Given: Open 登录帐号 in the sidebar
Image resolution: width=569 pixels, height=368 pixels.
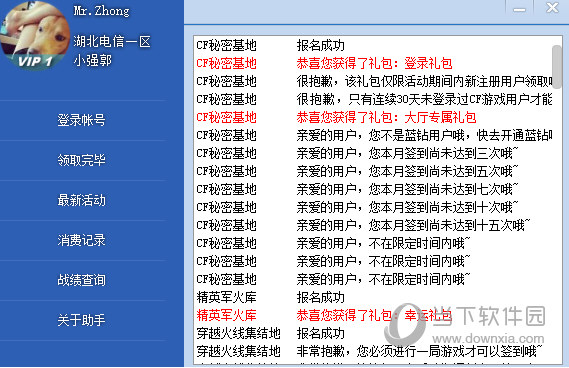Looking at the screenshot, I should click(81, 120).
